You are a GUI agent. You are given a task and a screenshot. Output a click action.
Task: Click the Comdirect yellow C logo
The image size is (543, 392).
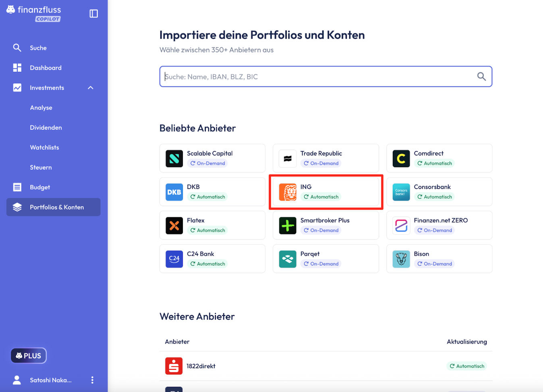pyautogui.click(x=401, y=158)
